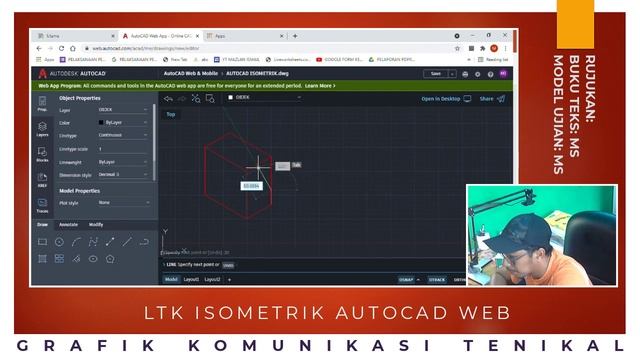Select the Polyline tool with endpoint dots
The height and width of the screenshot is (360, 640).
coord(110,242)
